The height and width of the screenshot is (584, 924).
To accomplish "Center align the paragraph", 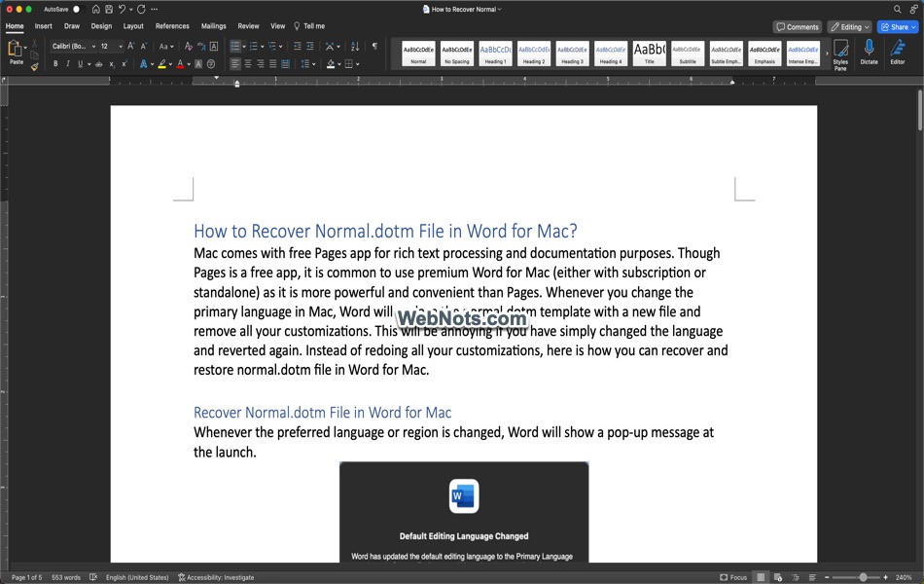I will tap(247, 63).
